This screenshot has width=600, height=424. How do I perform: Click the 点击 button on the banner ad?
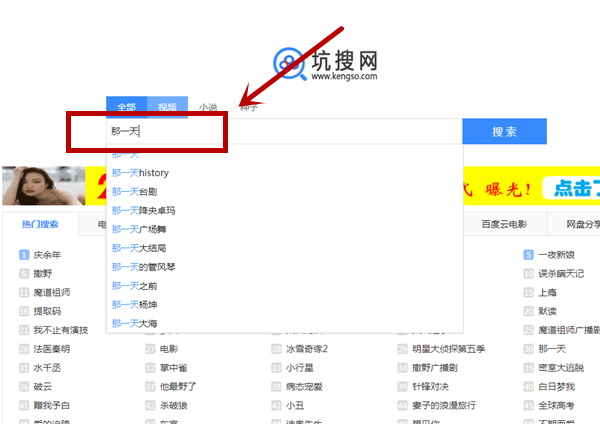(572, 188)
